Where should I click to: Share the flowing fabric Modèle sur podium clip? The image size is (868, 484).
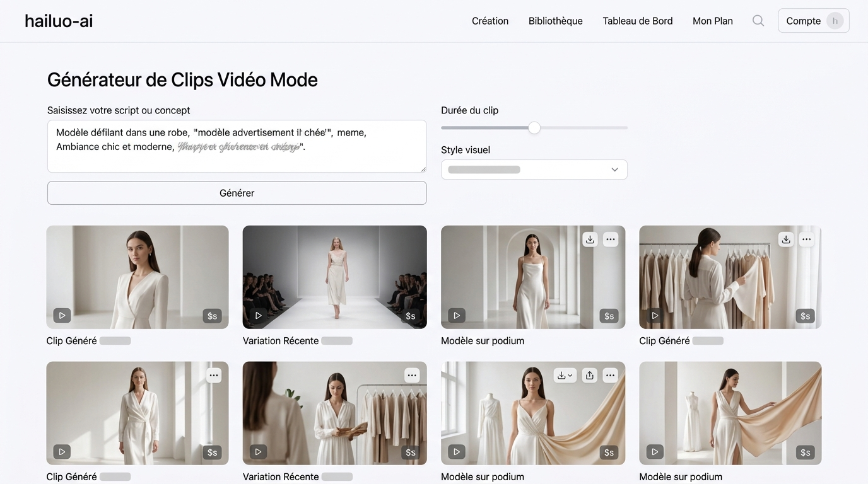pos(589,376)
